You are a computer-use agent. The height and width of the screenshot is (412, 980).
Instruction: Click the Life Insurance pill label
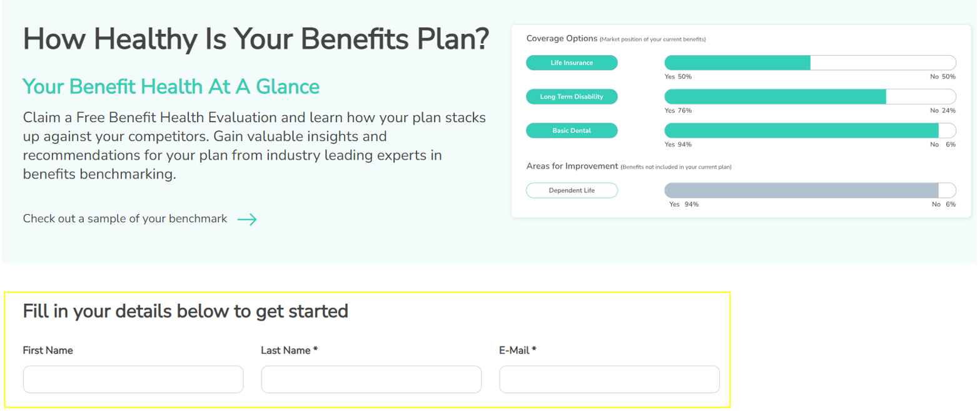coord(572,63)
